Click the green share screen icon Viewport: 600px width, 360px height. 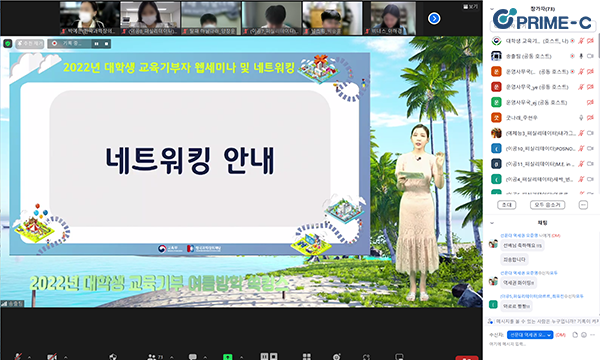tap(227, 357)
